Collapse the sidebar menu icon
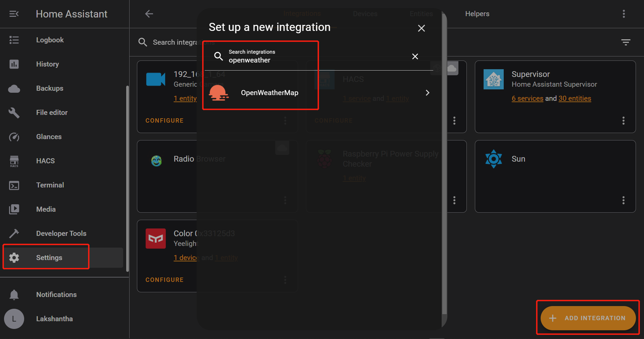Screen dimensions: 644x339 tap(14, 14)
